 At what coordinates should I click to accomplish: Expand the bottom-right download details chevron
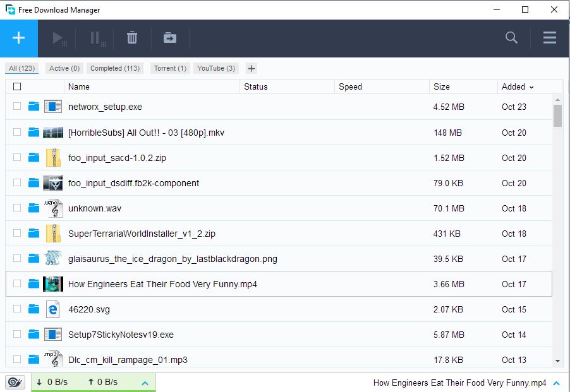[556, 382]
